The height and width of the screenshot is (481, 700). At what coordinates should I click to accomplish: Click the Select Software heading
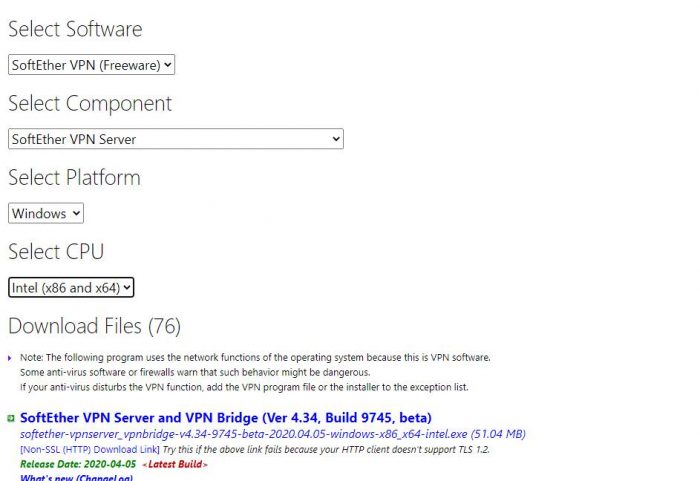coord(75,29)
